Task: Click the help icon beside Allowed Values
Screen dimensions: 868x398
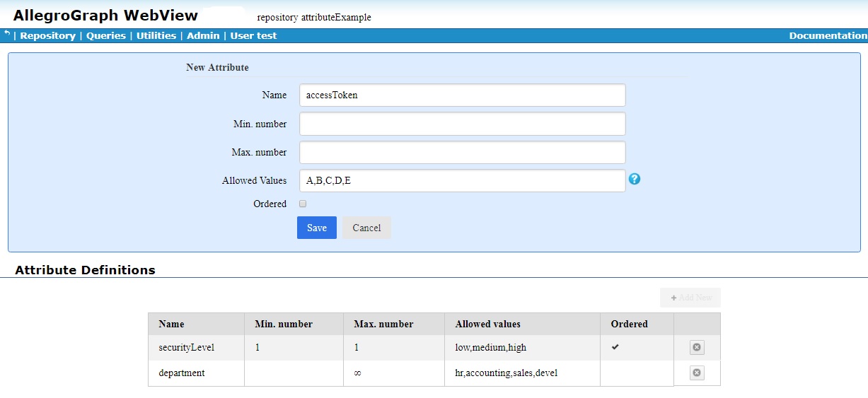Action: tap(635, 180)
